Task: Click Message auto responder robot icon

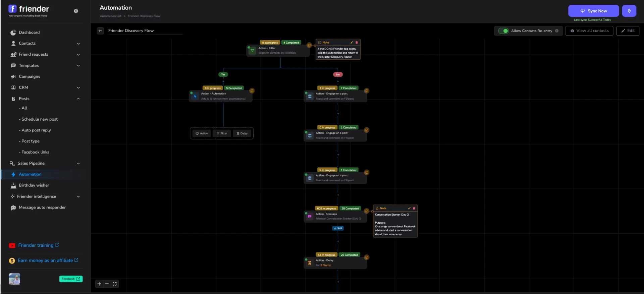Action: [13, 208]
